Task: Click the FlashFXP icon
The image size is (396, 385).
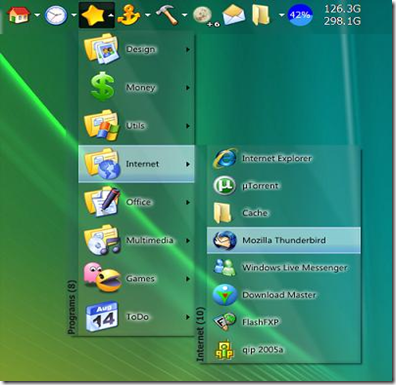Action: click(224, 322)
